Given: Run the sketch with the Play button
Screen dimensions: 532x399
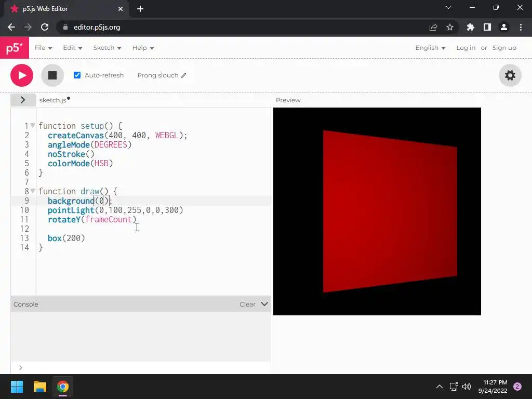Looking at the screenshot, I should [22, 75].
